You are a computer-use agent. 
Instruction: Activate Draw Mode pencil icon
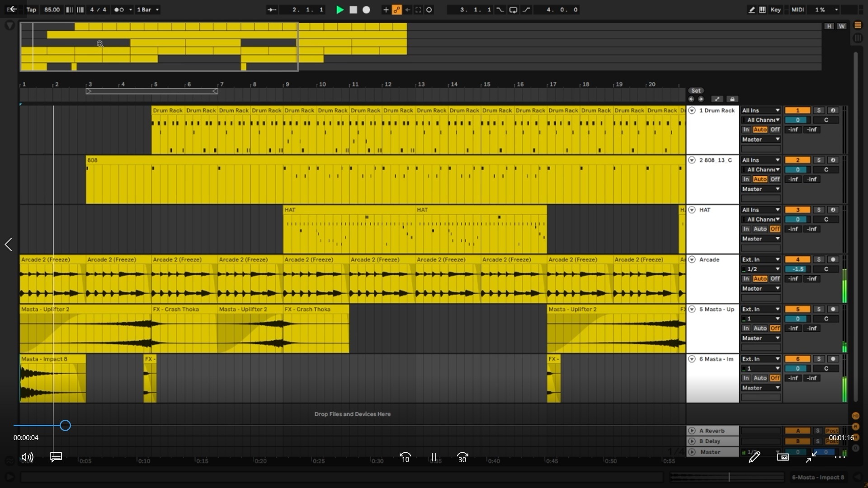click(751, 9)
